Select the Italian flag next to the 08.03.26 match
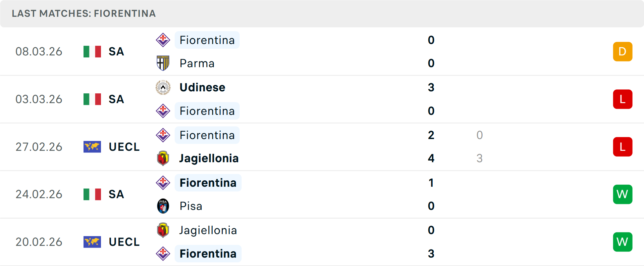644x266 pixels. [92, 51]
